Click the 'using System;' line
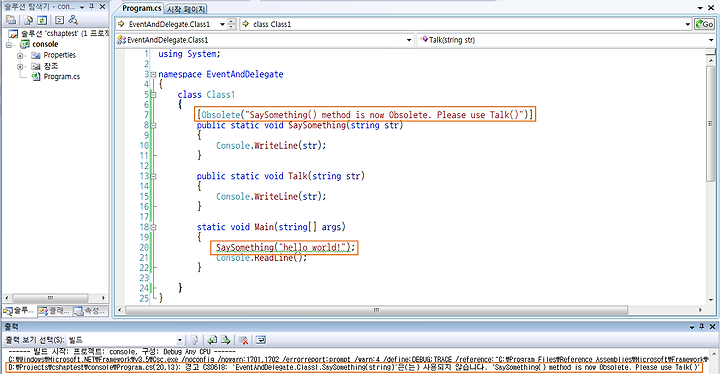 tap(189, 54)
